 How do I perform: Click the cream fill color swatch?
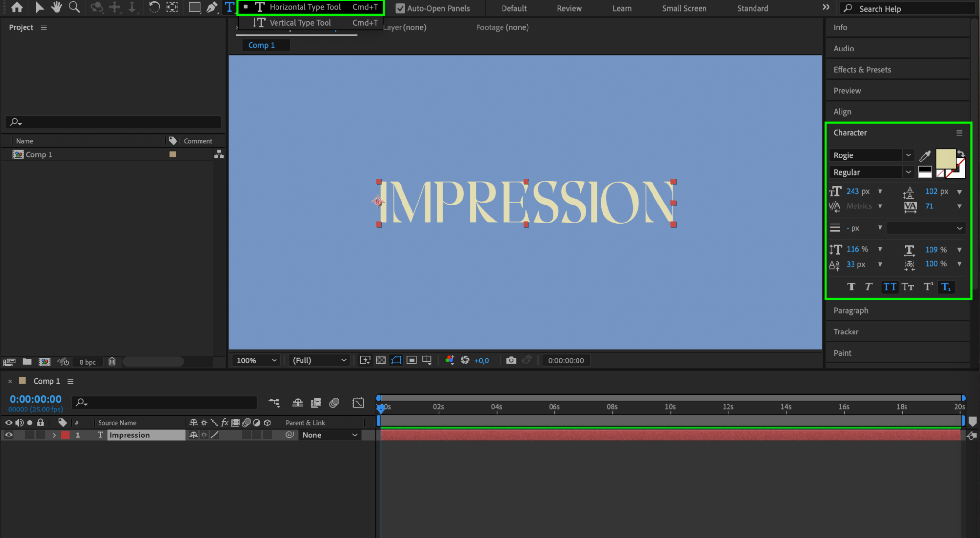click(x=945, y=158)
